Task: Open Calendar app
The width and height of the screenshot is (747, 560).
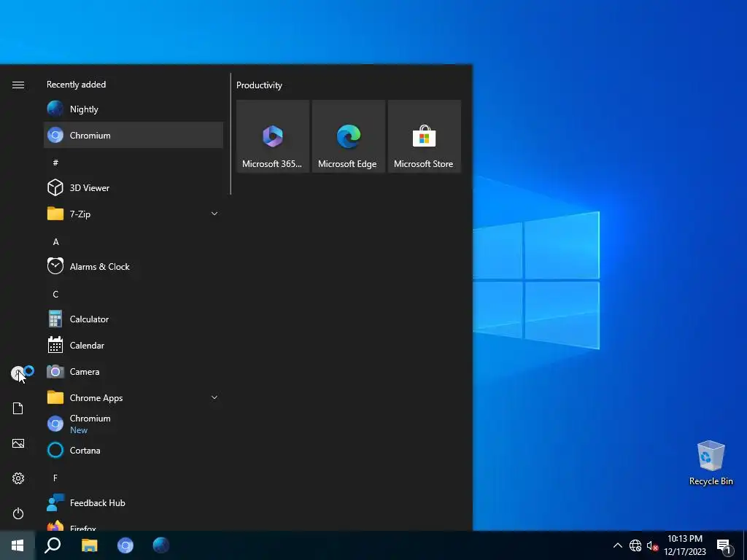Action: point(133,345)
